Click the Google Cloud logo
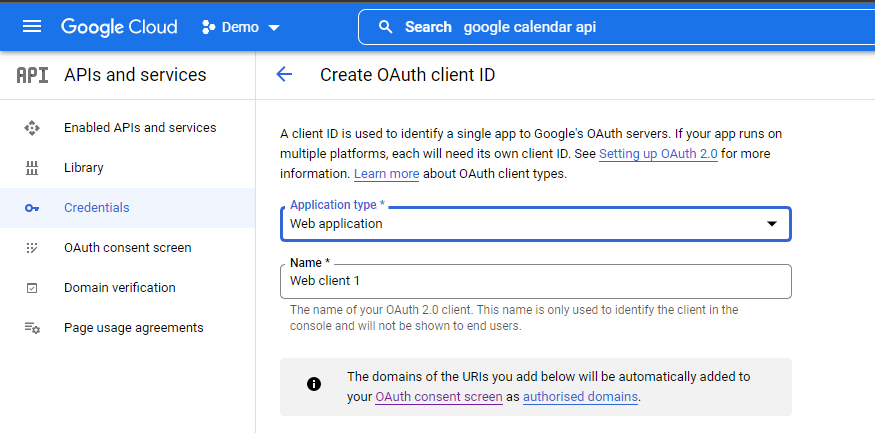Screen dimensions: 875x433 click(119, 27)
